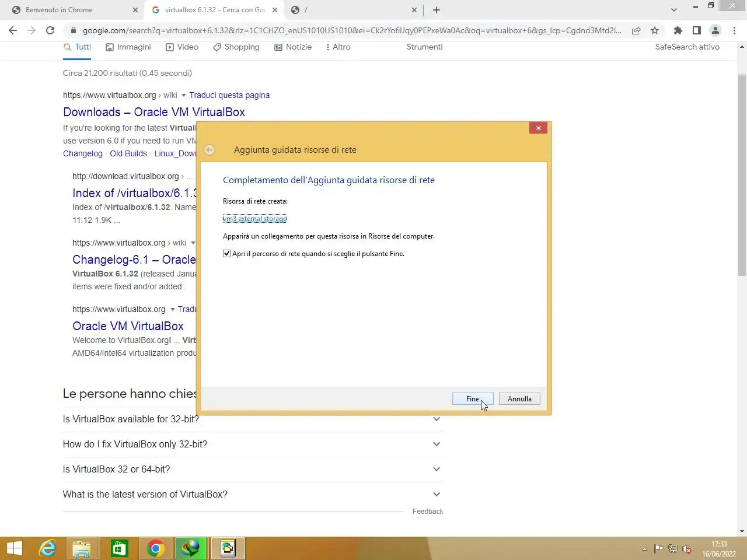
Task: Select the Notizie search filter
Action: pyautogui.click(x=293, y=47)
